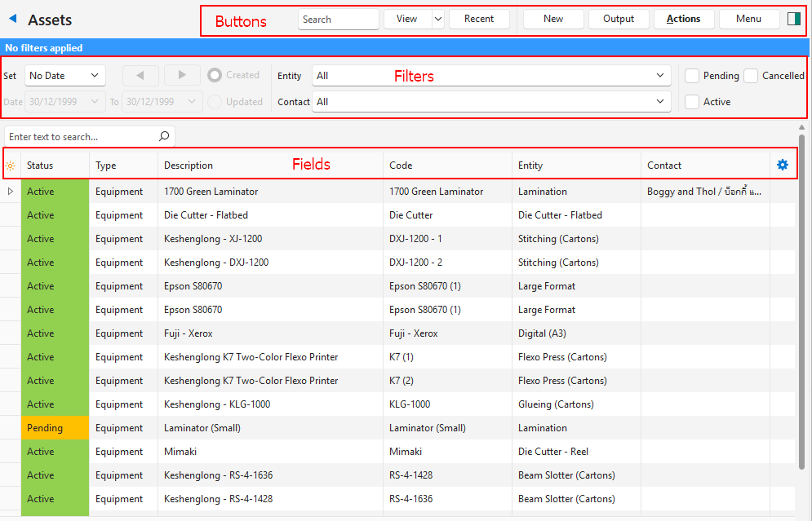Select the Created radio button
The width and height of the screenshot is (812, 521).
click(215, 75)
